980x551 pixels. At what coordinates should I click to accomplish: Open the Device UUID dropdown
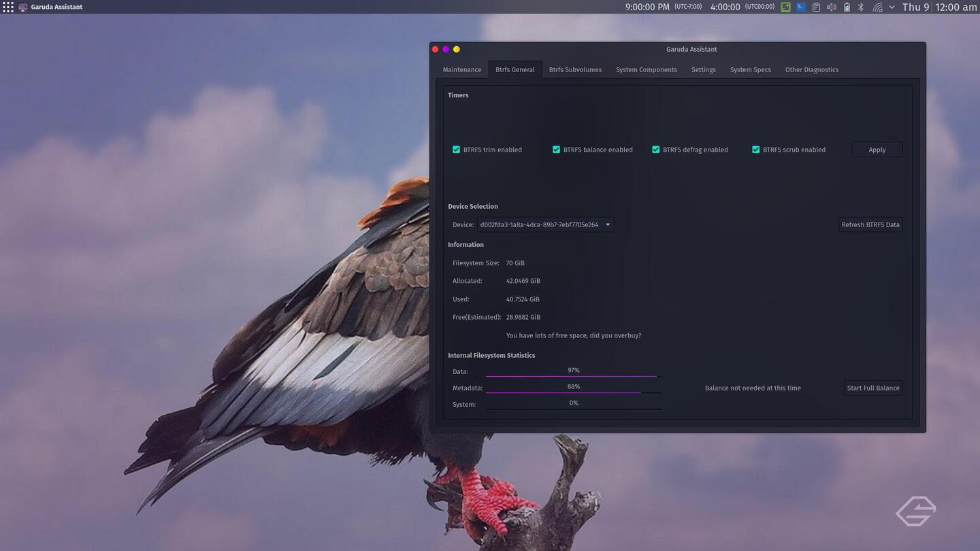click(x=545, y=224)
